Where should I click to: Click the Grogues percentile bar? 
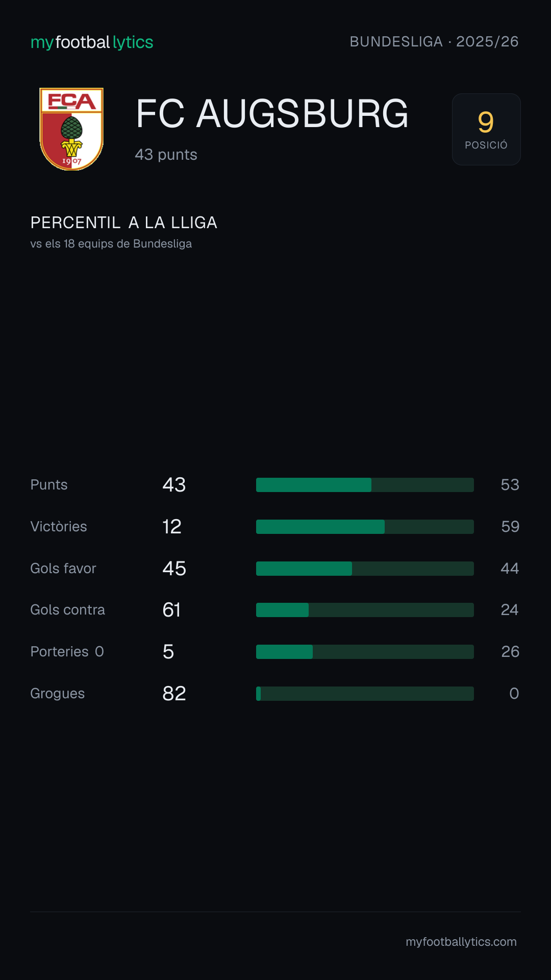pos(365,694)
